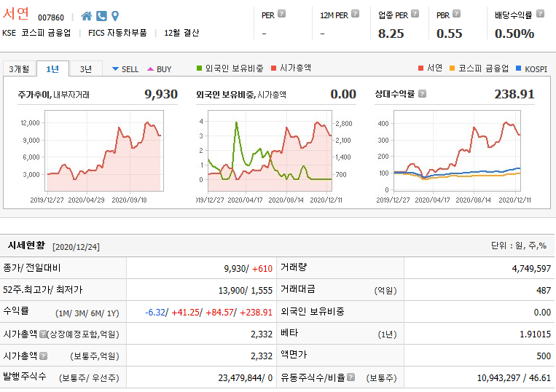This screenshot has height=392, width=556.
Task: Click the 거래대금 value 487
Action: point(544,291)
